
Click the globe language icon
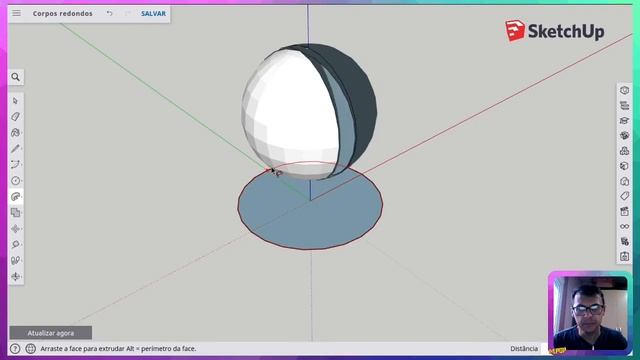point(31,349)
